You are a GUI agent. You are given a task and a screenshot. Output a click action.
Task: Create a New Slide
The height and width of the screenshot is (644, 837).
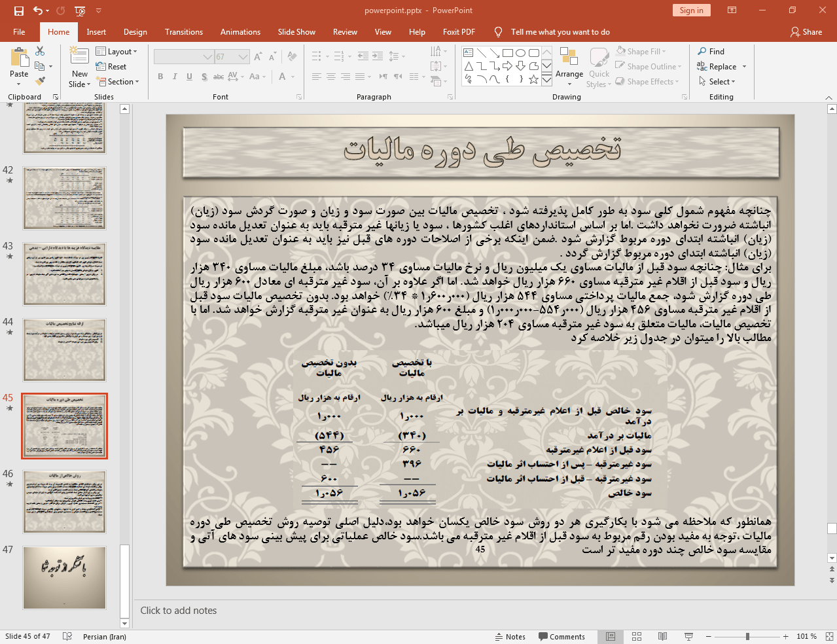pos(80,67)
